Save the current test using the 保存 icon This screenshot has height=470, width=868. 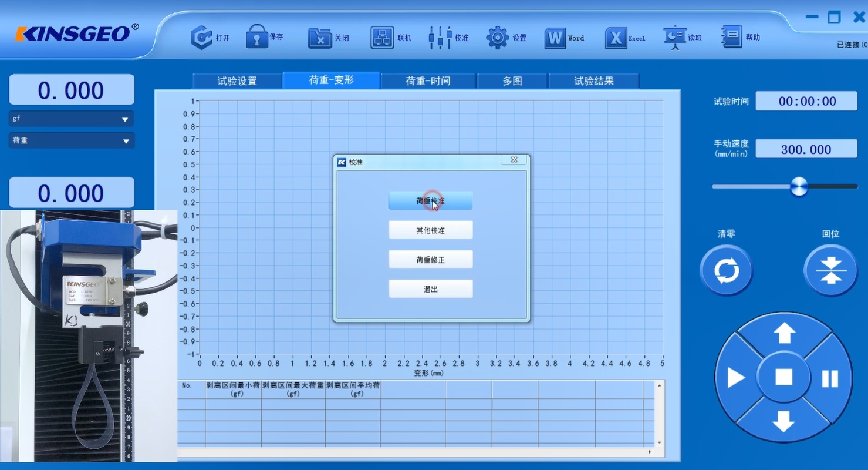tap(258, 37)
